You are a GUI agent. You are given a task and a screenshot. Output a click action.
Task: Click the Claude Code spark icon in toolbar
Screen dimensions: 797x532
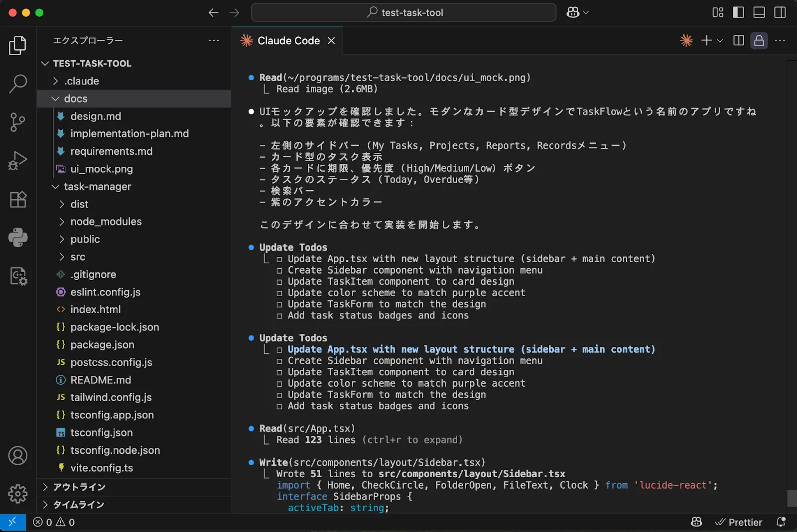(x=686, y=41)
